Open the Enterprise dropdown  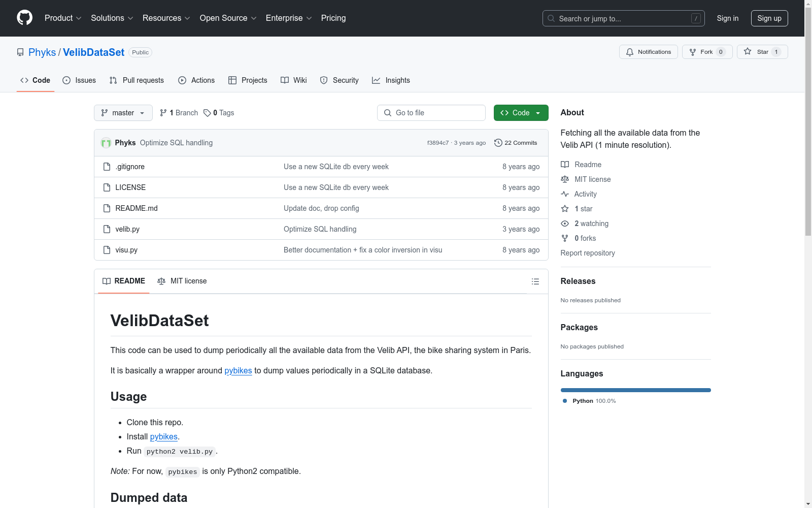(289, 18)
